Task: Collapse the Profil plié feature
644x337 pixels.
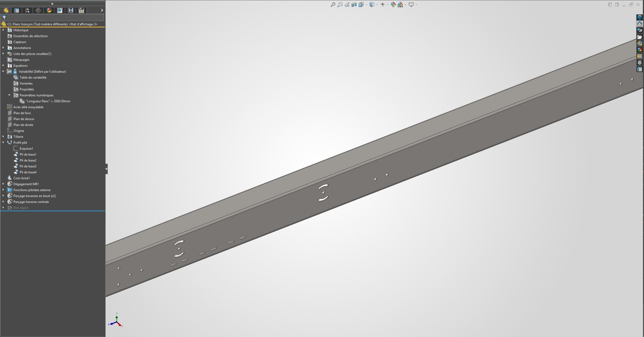Action: [x=3, y=142]
